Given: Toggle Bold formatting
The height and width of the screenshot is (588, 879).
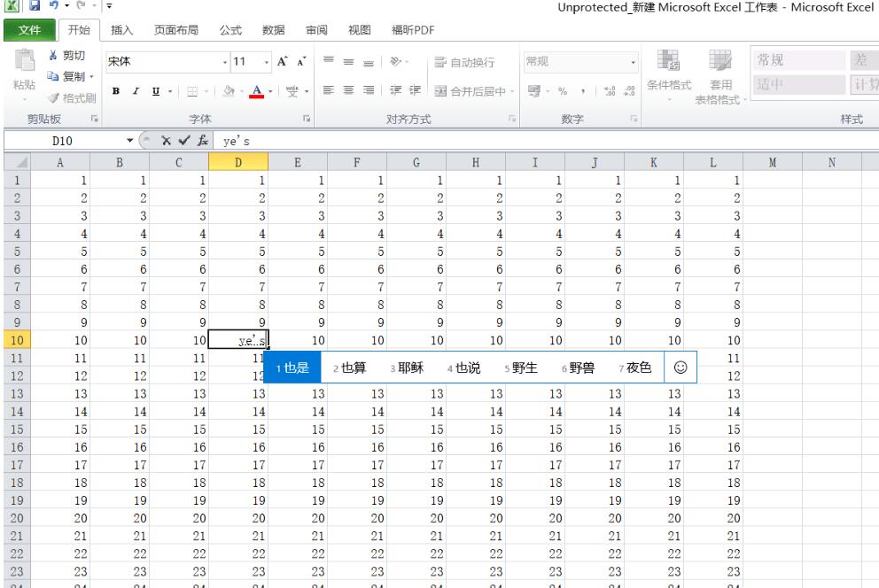Looking at the screenshot, I should pos(116,91).
